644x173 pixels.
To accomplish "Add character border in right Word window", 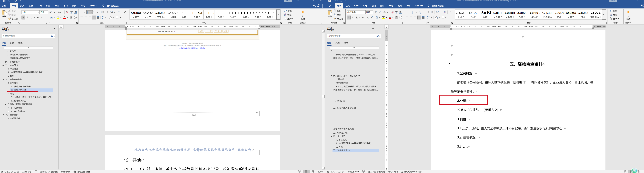I will [x=401, y=12].
